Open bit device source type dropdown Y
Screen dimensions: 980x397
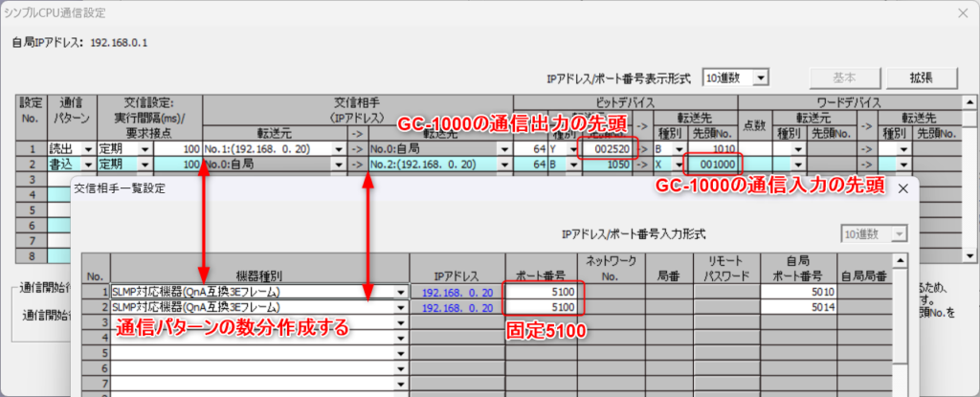coord(573,149)
